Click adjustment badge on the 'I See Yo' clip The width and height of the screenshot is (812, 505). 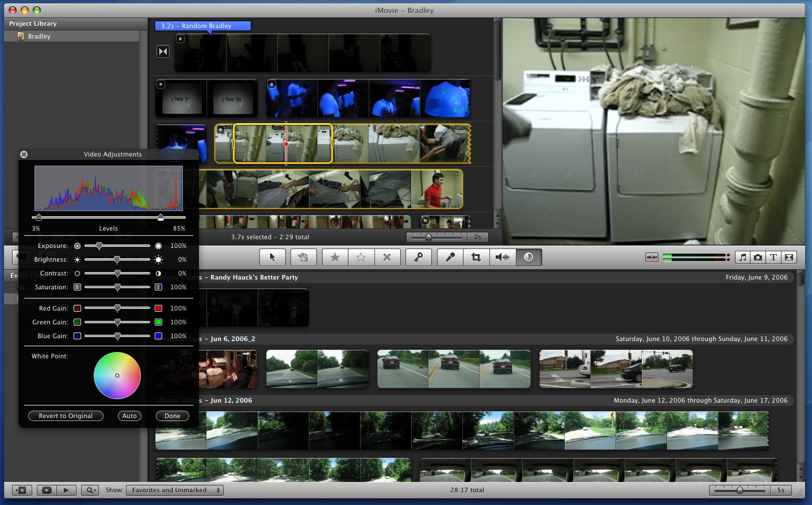[x=161, y=85]
